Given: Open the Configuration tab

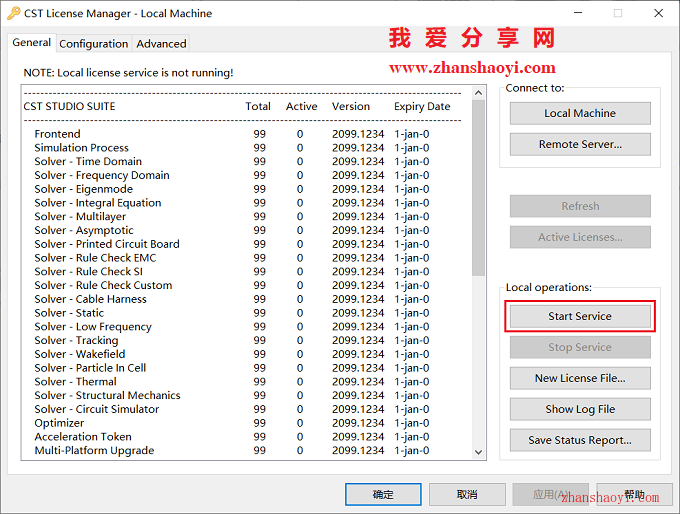Looking at the screenshot, I should (94, 44).
